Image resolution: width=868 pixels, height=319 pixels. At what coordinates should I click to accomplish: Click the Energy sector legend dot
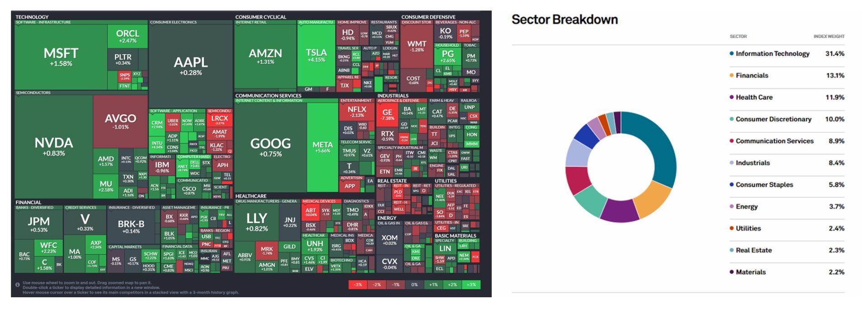coord(731,207)
